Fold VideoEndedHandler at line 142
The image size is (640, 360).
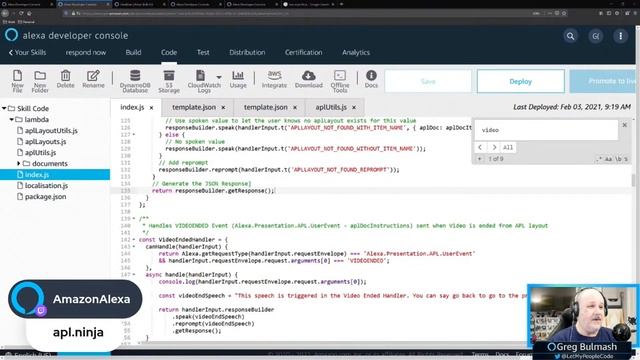134,240
